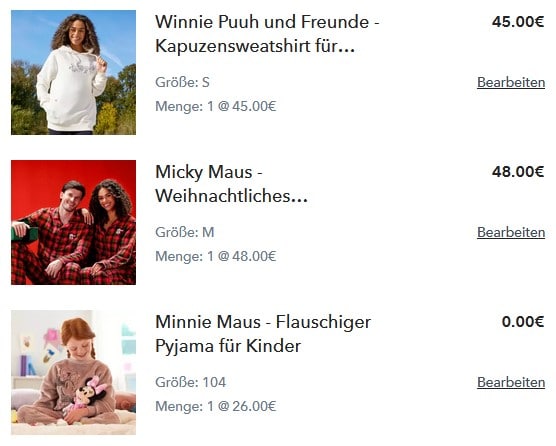This screenshot has height=446, width=556.
Task: Click the man in the red plaid pyjama photo
Action: [51, 232]
